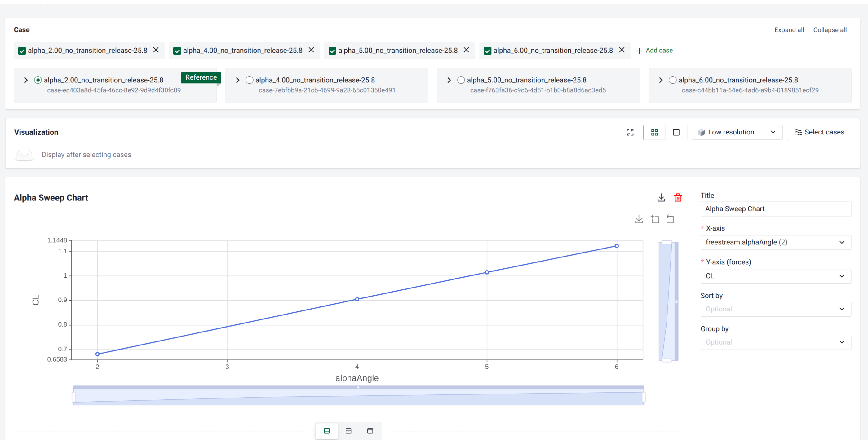Click right handle of horizontal slider
This screenshot has height=440, width=868.
pyautogui.click(x=644, y=397)
